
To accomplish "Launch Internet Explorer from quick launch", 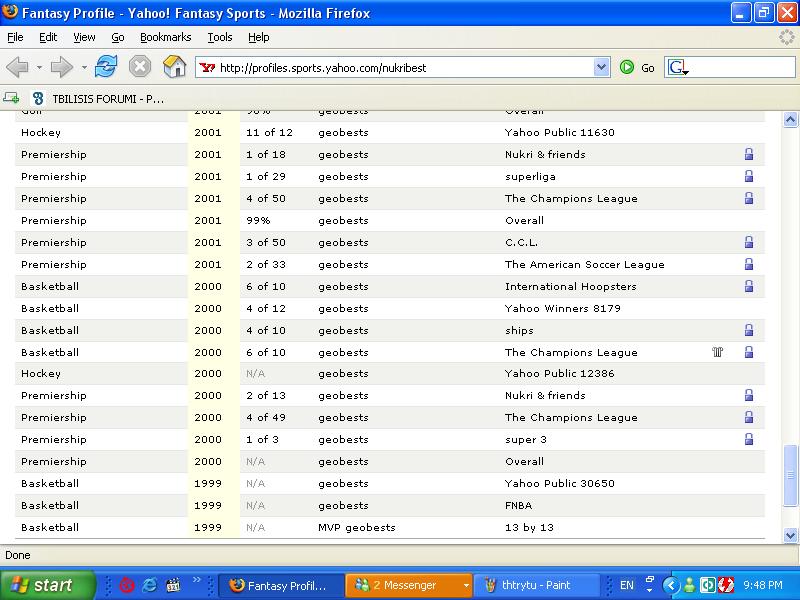I will click(149, 585).
